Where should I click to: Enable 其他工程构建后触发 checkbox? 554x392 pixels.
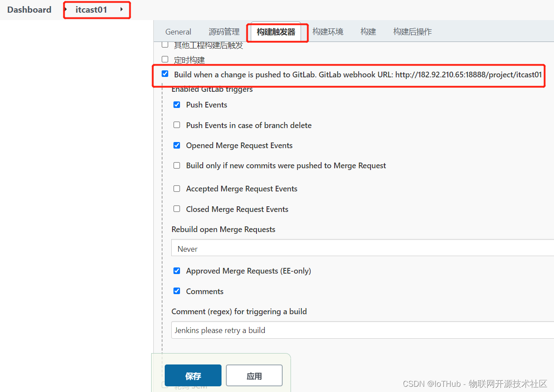(165, 45)
